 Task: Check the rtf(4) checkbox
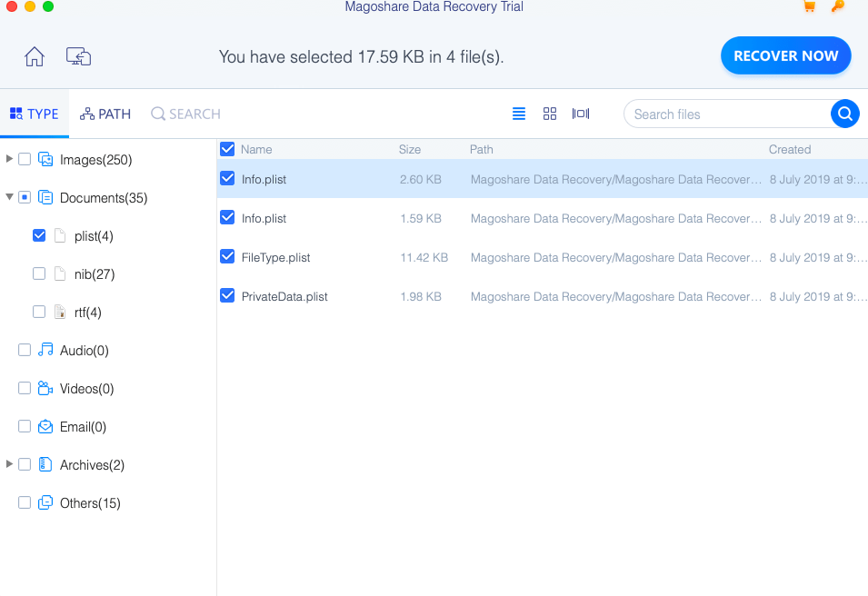coord(39,313)
